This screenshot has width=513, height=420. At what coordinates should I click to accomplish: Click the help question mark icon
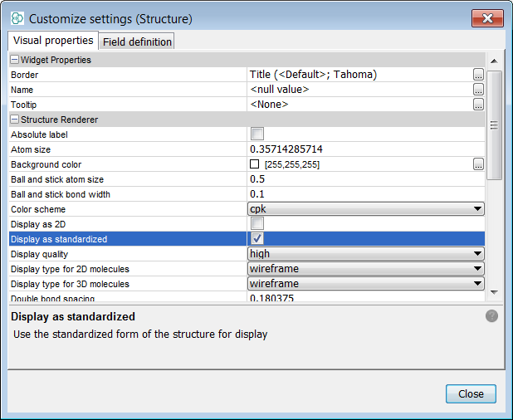point(491,316)
